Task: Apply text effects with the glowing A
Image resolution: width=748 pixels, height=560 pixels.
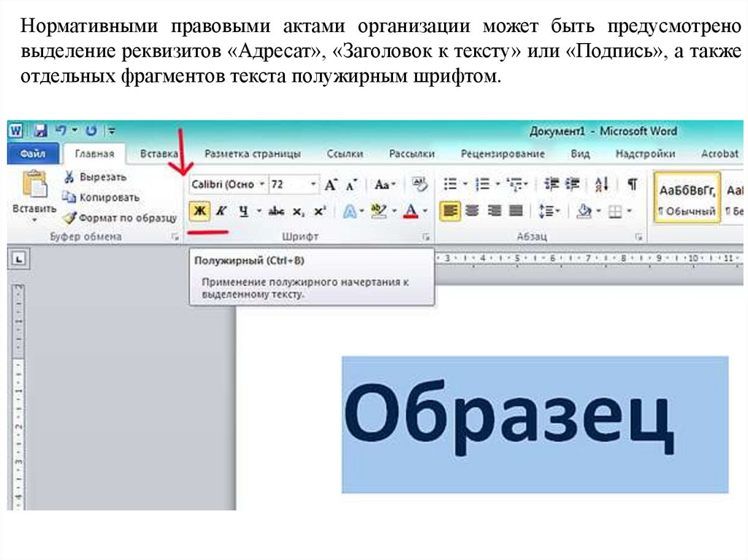Action: (350, 211)
